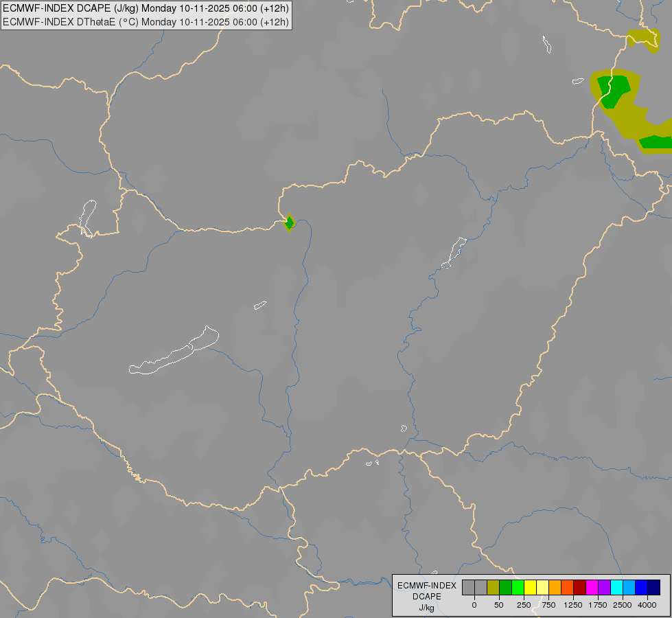Viewport: 672px width, 618px height.
Task: Click the purple legend swatch
Action: point(605,587)
